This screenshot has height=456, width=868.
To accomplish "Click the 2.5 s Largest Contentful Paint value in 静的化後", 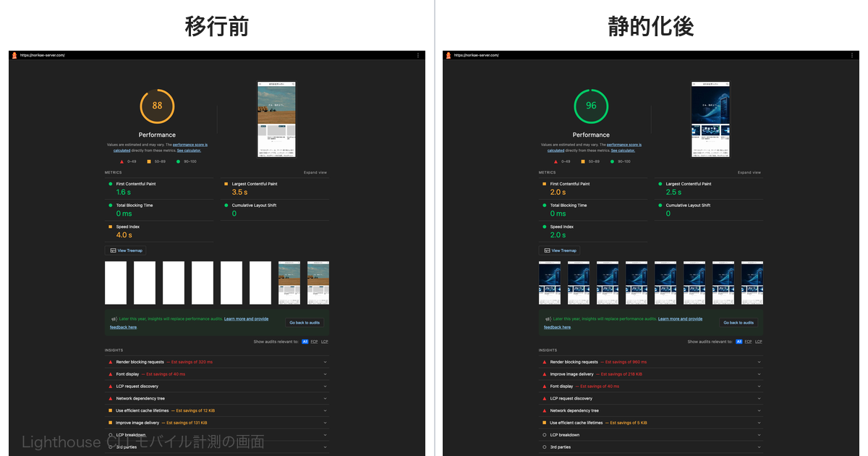I will [673, 193].
